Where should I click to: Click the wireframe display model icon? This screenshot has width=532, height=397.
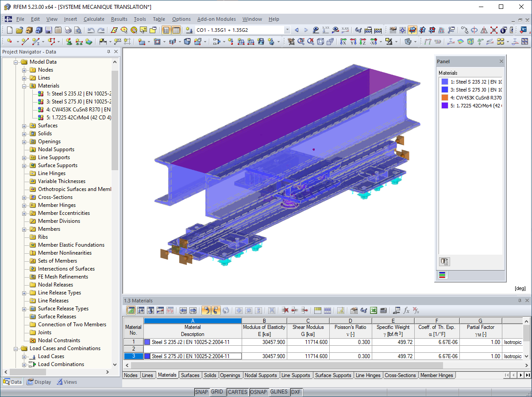tap(320, 42)
